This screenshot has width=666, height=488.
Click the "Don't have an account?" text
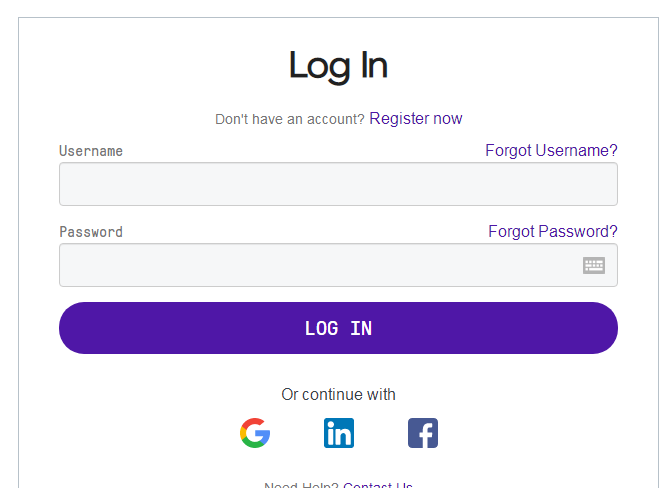click(290, 119)
